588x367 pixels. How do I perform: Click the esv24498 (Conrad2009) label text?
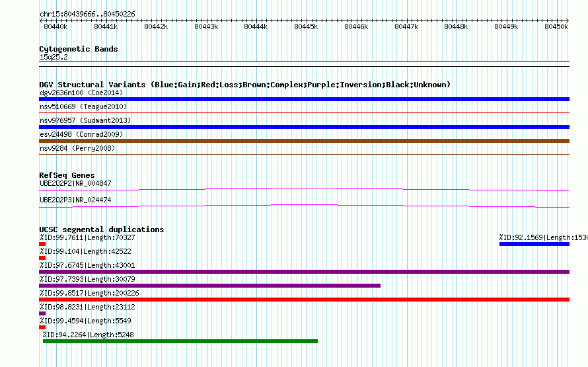[x=81, y=134]
